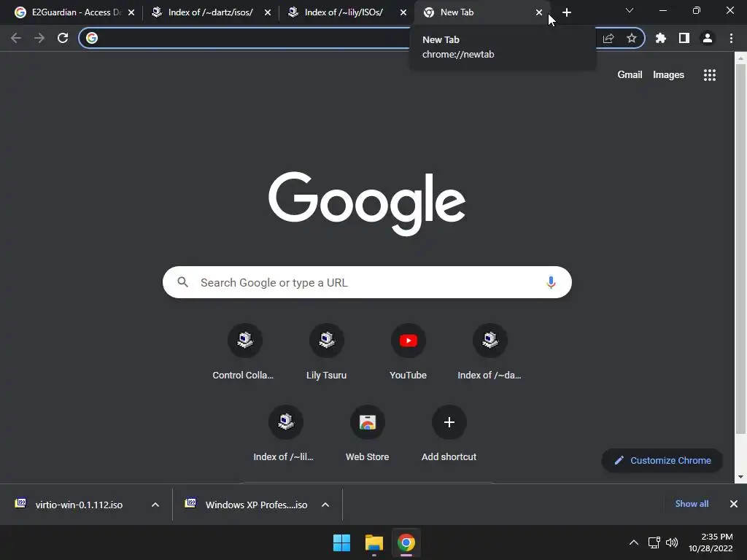Open File Explorer from the taskbar
The width and height of the screenshot is (747, 560).
tap(374, 542)
